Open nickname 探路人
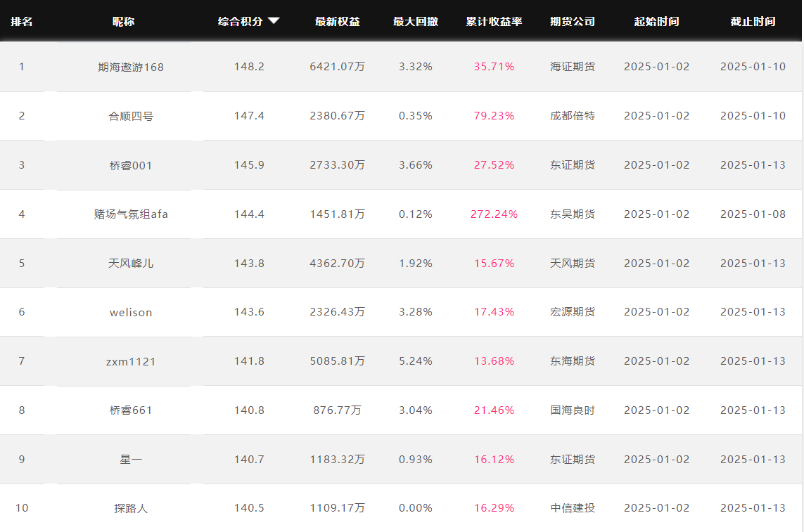 (x=131, y=508)
